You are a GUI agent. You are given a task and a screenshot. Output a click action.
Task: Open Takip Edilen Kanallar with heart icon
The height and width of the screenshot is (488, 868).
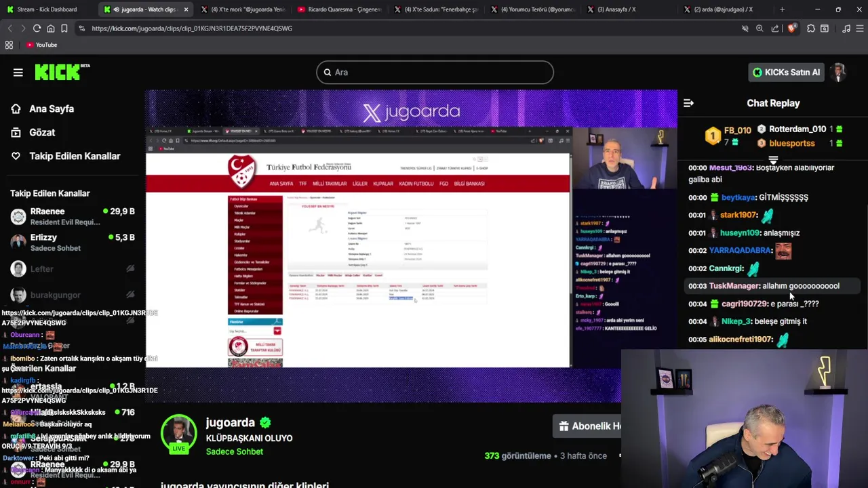[65, 156]
